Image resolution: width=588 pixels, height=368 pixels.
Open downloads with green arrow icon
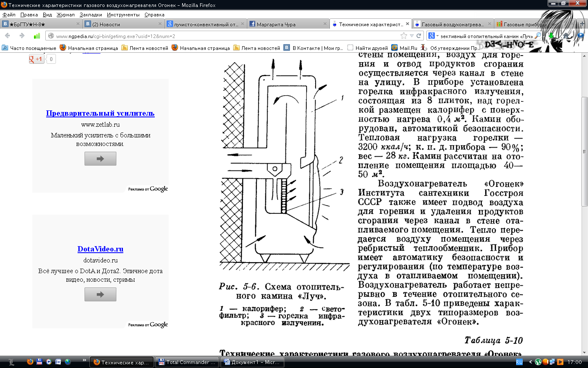pos(551,36)
